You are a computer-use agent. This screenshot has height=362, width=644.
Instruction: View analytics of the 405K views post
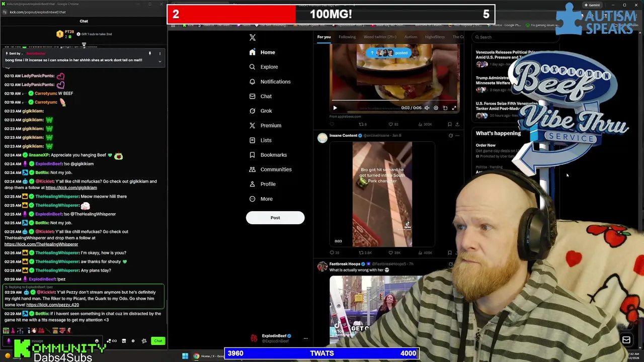pyautogui.click(x=425, y=252)
